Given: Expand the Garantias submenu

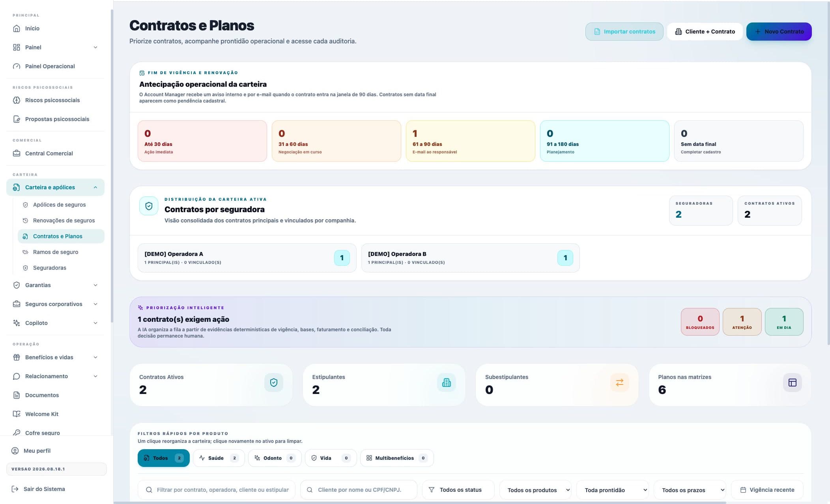Looking at the screenshot, I should click(x=95, y=285).
